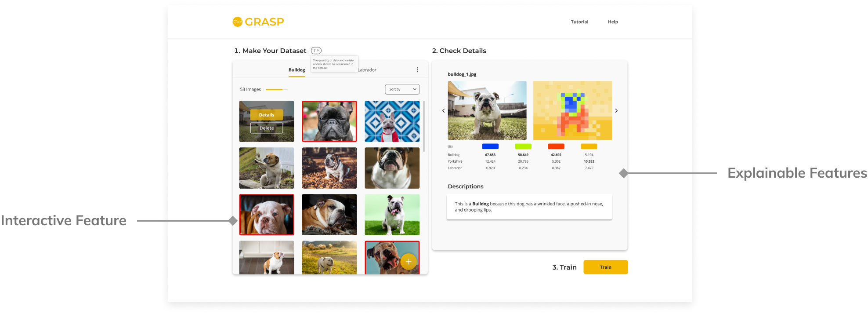The image size is (868, 314).
Task: Click the bulldog_1.jpg file name
Action: coord(462,74)
